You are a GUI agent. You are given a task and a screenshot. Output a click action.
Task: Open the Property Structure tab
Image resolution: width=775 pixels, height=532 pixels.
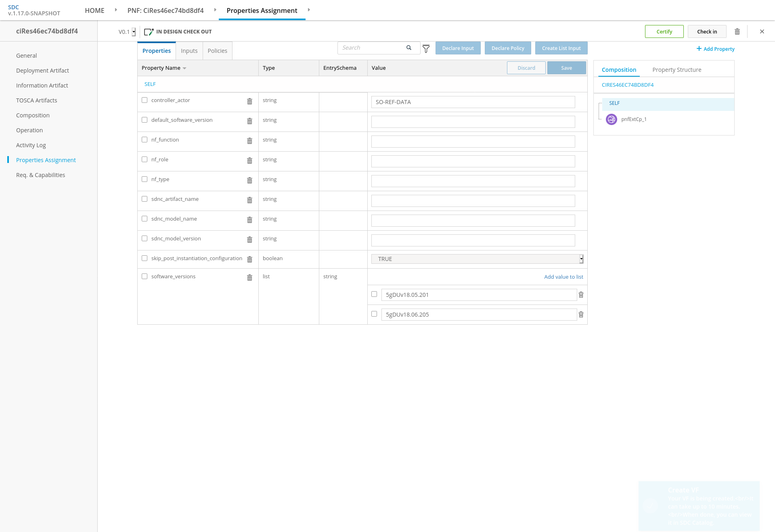point(677,70)
